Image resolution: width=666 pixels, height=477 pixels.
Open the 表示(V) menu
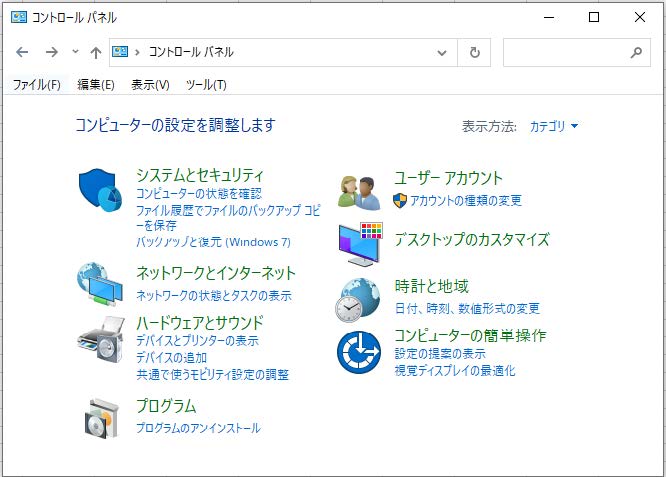[x=150, y=85]
